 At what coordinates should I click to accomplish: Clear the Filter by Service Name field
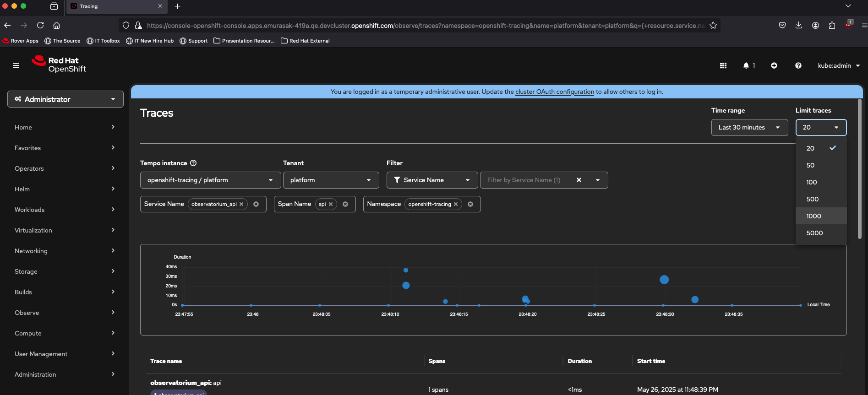[x=579, y=180]
